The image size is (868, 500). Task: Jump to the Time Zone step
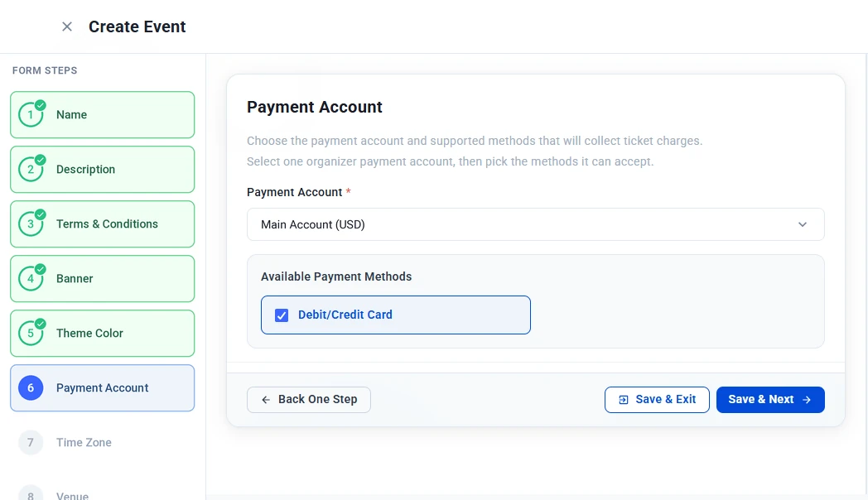[x=103, y=443]
